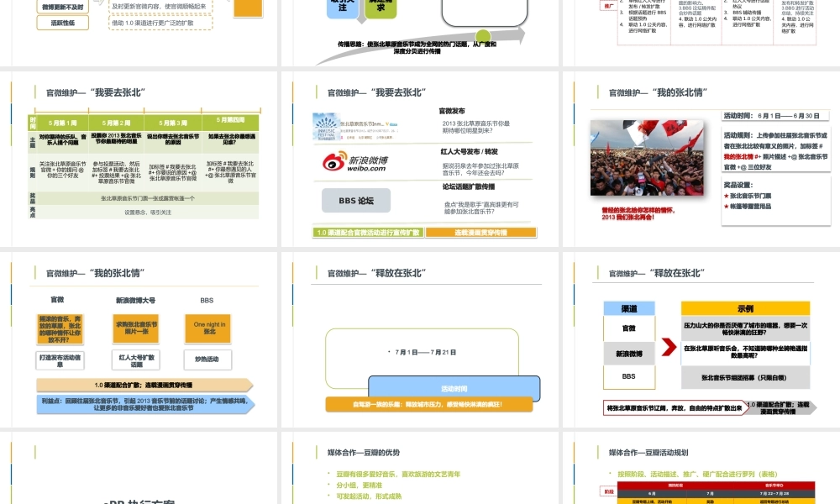Click the orange square in the top-left slide
840x504 pixels.
point(248,8)
